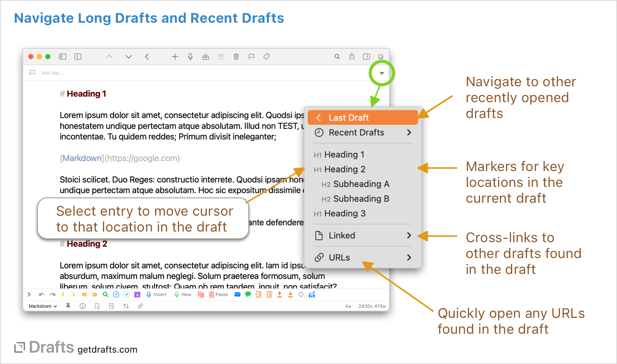Click the Paste action in the bottom bar
This screenshot has width=617, height=364.
(x=218, y=294)
